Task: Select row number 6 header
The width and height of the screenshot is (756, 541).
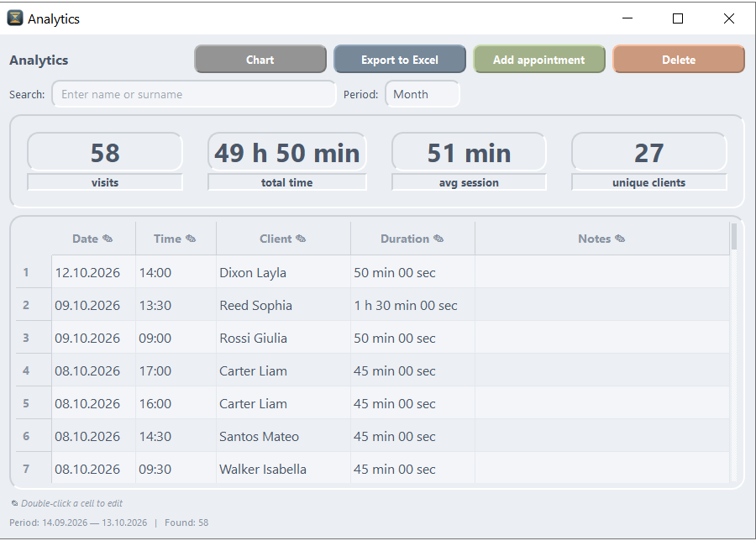Action: pyautogui.click(x=34, y=436)
